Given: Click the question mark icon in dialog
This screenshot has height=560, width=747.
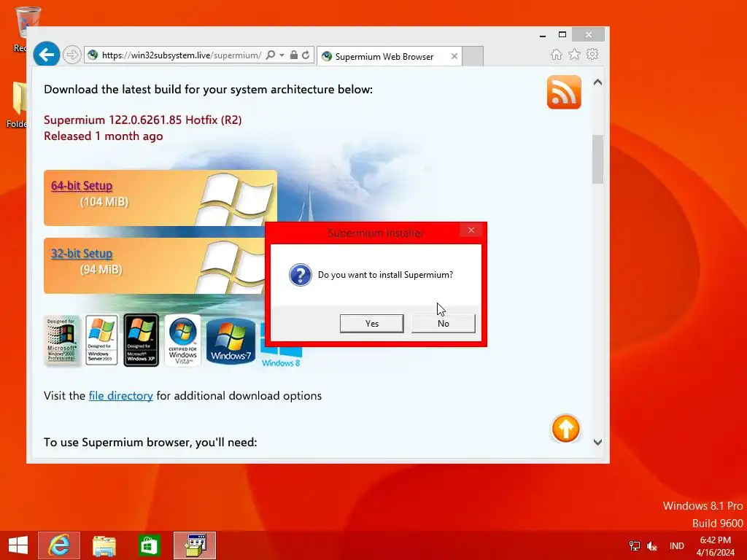Looking at the screenshot, I should pyautogui.click(x=300, y=275).
